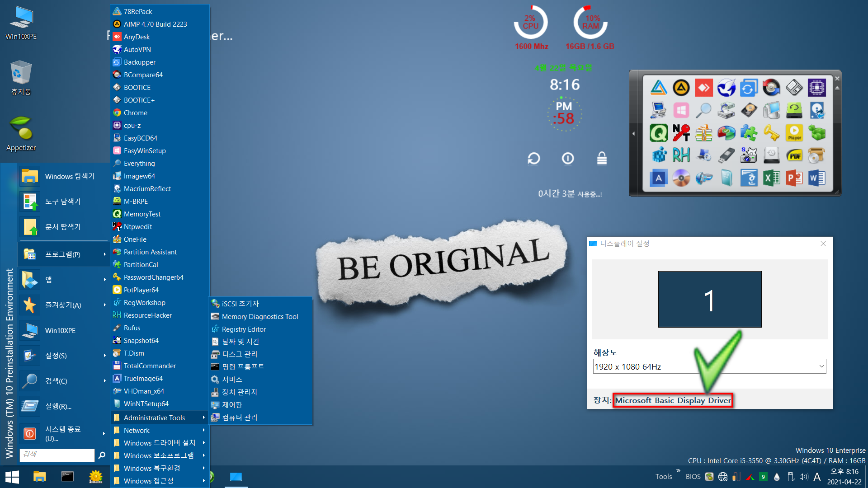Launch ResourceHacker RH icon in launcher panel
This screenshot has width=868, height=488.
click(x=681, y=155)
